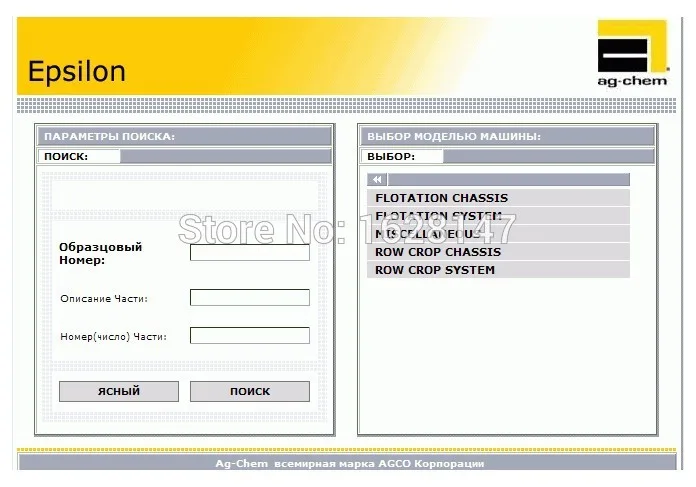Image resolution: width=696 pixels, height=487 pixels.
Task: Click the Описание Части: label
Action: point(104,299)
